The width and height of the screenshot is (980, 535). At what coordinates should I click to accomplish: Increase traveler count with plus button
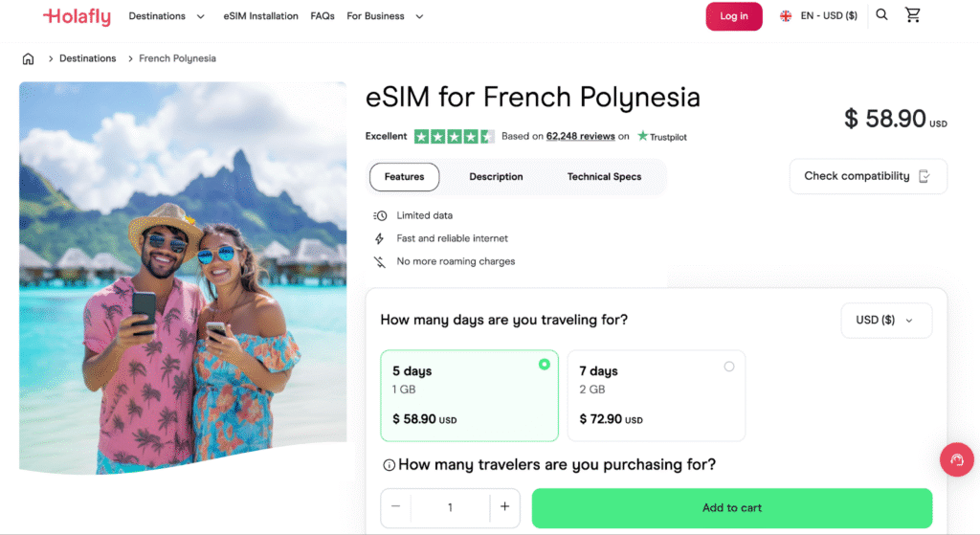coord(504,507)
